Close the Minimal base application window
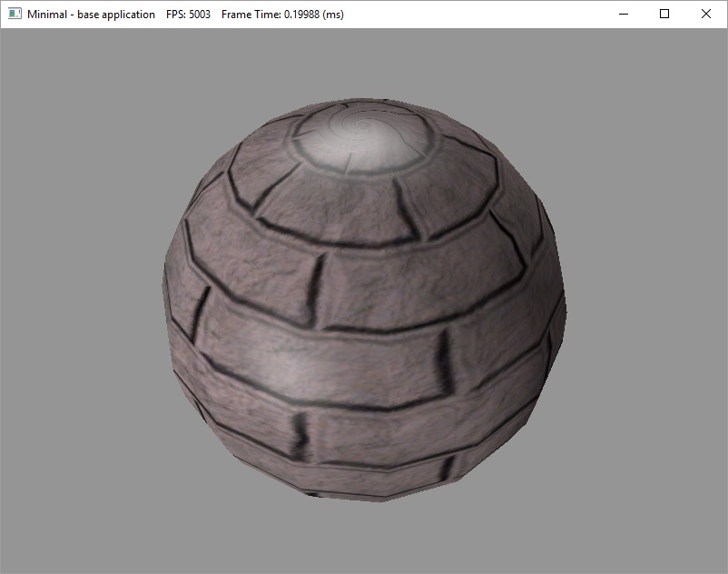The image size is (728, 574). coord(706,15)
